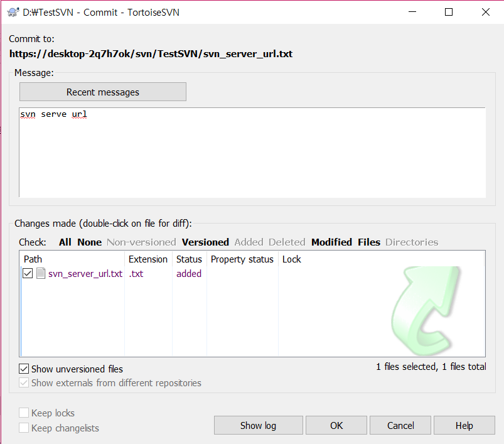
Task: Toggle Show unversioned files checkbox
Action: 24,369
